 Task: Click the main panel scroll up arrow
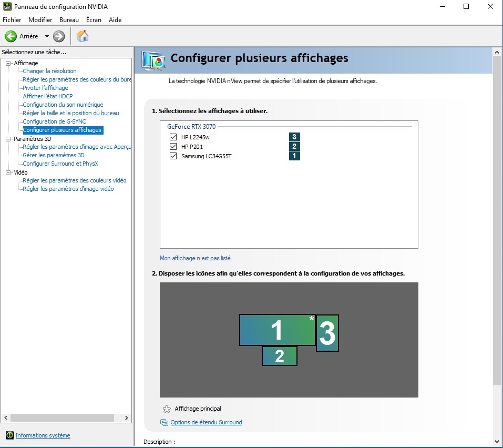tap(497, 52)
